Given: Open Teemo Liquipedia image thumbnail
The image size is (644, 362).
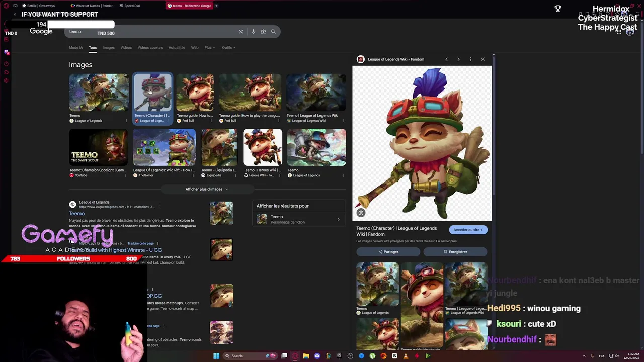Looking at the screenshot, I should point(219,147).
